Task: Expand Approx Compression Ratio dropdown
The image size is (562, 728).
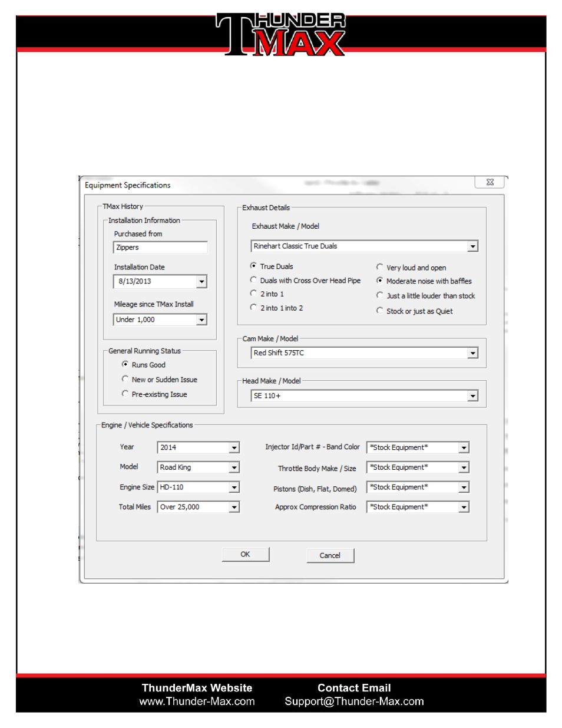Action: [464, 508]
